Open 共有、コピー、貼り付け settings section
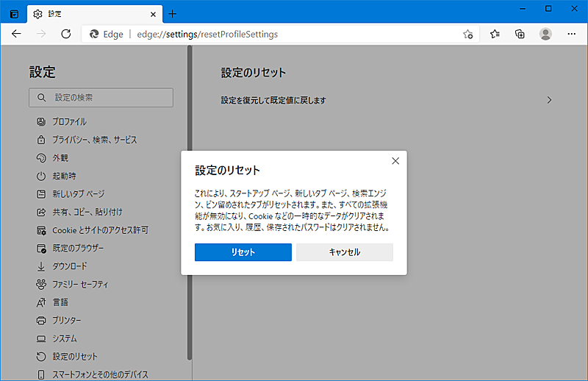Screen dimensions: 588x381 (87, 212)
